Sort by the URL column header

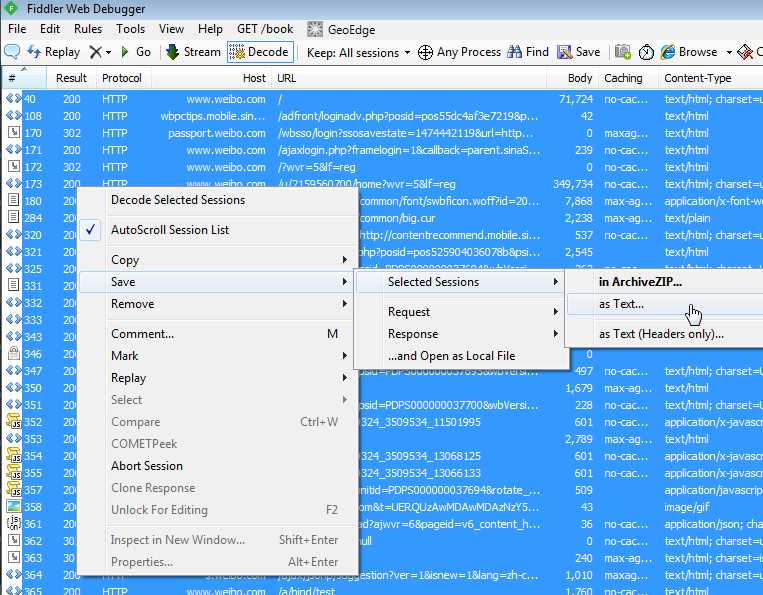pos(410,78)
